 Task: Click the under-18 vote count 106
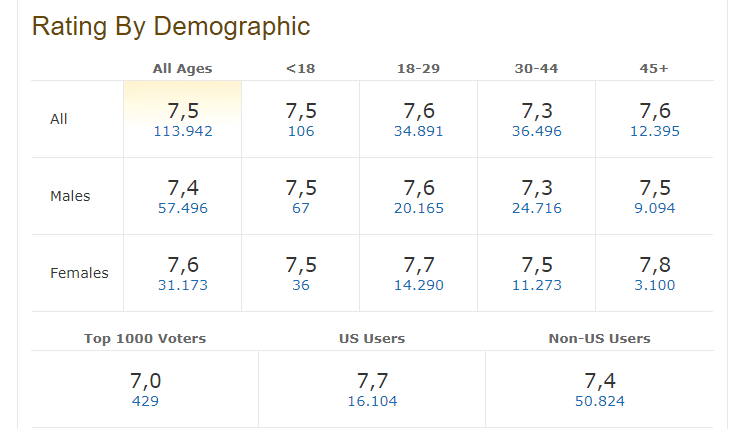[301, 131]
